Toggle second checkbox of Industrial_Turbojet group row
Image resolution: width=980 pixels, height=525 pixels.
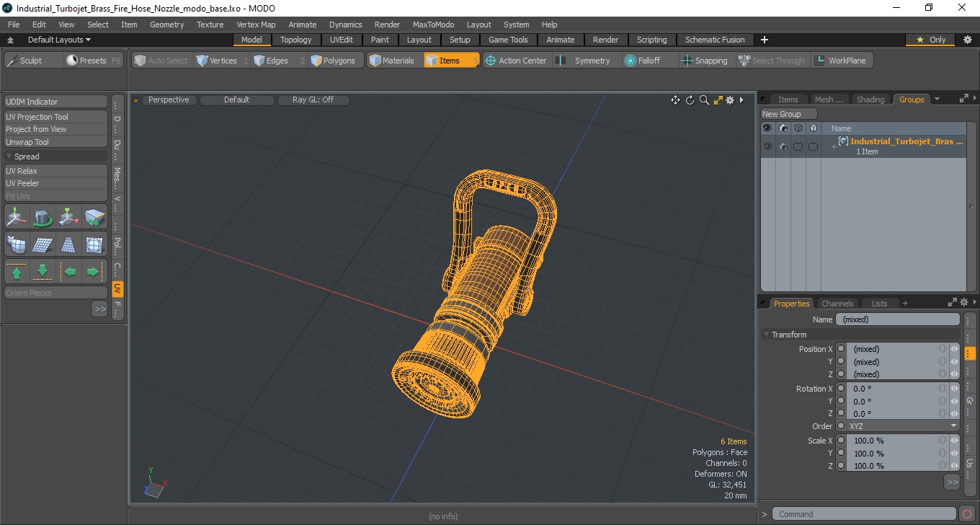(x=813, y=146)
